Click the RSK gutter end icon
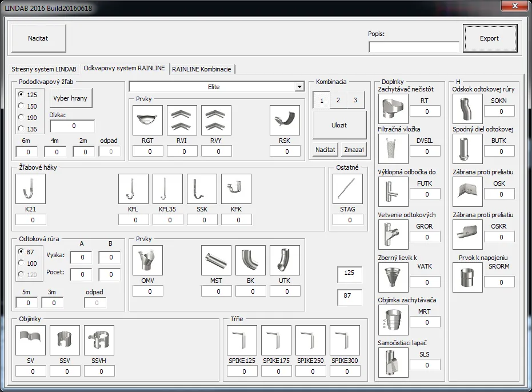The width and height of the screenshot is (532, 392). click(285, 120)
